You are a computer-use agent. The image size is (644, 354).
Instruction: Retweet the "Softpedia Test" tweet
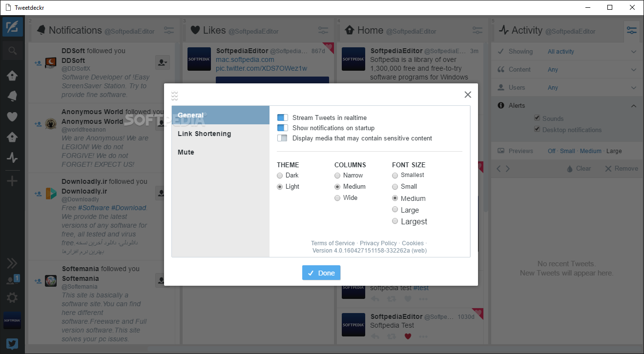pos(391,336)
